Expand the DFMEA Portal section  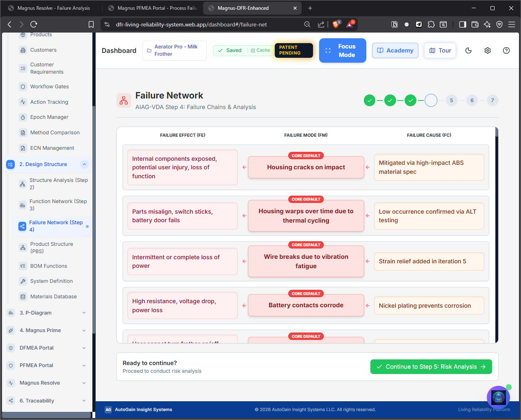[84, 348]
